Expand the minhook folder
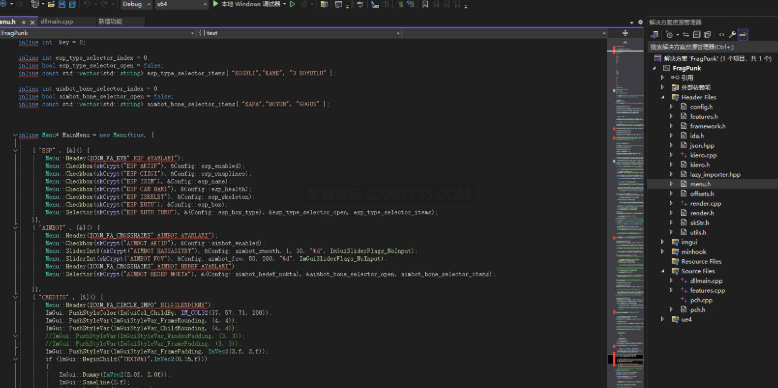 (662, 252)
